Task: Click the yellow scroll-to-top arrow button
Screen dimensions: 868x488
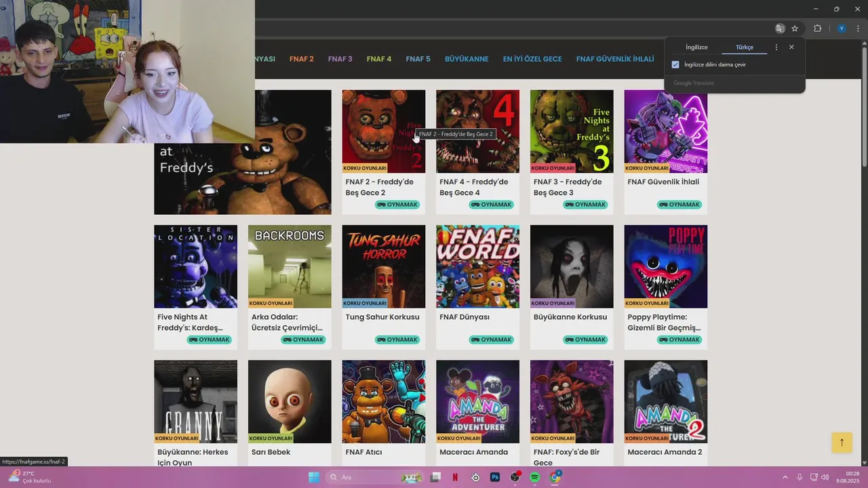Action: pos(842,443)
